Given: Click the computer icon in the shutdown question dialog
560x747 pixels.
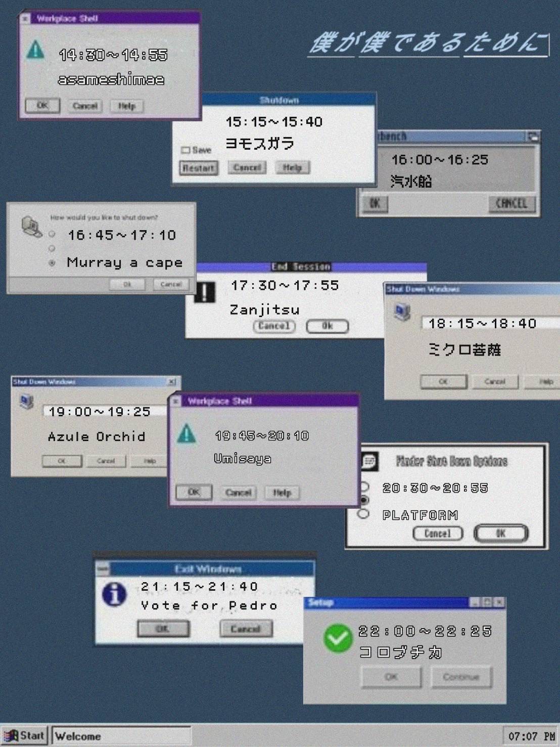Looking at the screenshot, I should (31, 227).
